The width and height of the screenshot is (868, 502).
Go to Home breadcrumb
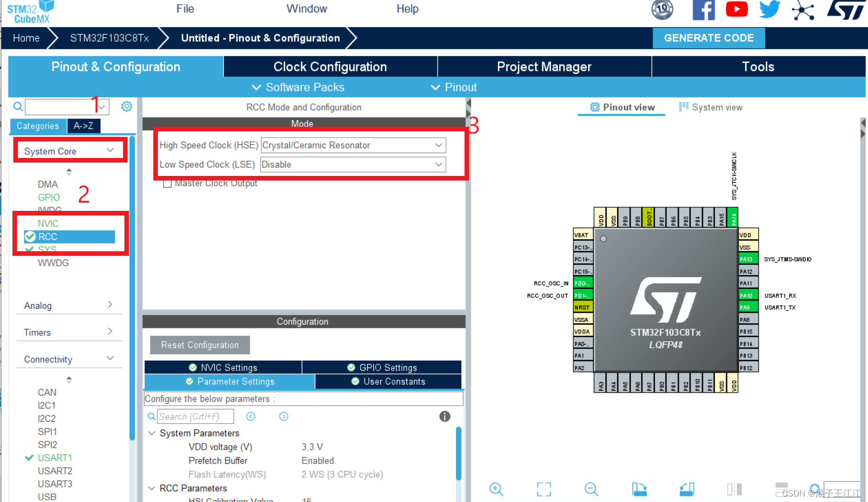point(26,38)
